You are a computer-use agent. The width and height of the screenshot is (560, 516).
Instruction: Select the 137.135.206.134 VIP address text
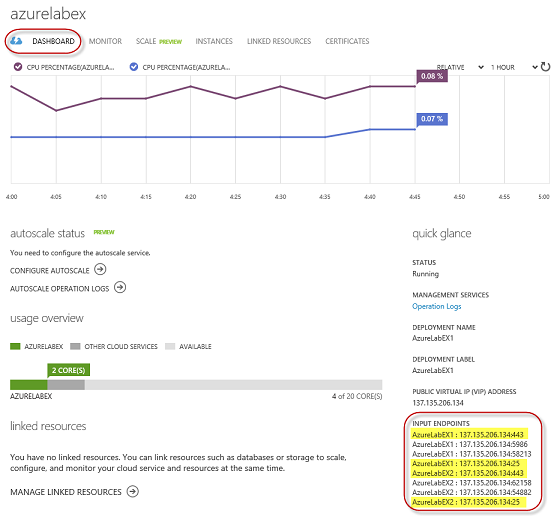438,403
